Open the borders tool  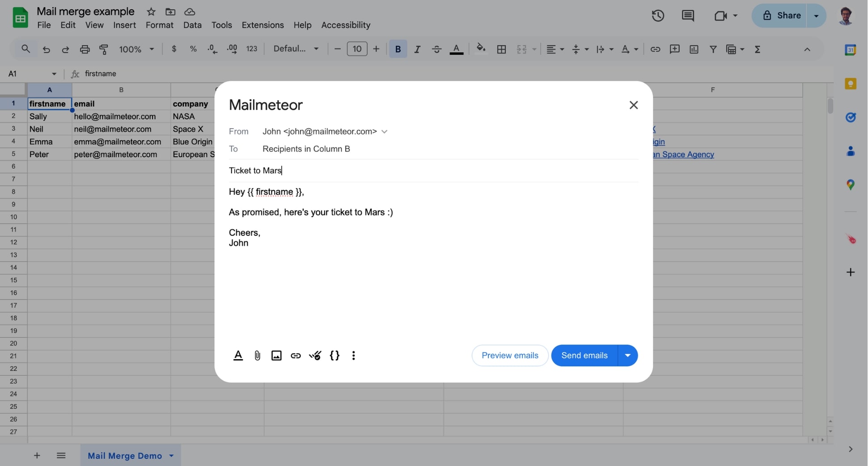(501, 49)
